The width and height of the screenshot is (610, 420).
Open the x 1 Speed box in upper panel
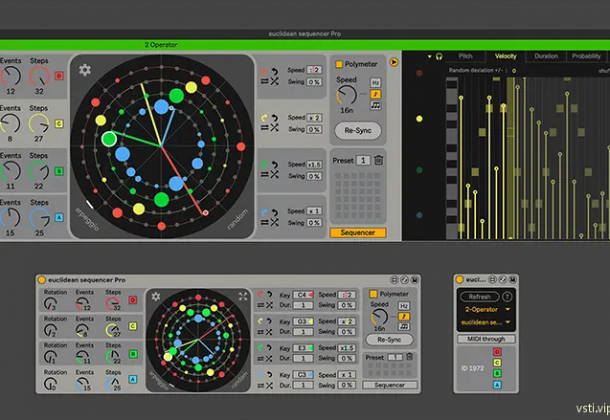coord(314,211)
